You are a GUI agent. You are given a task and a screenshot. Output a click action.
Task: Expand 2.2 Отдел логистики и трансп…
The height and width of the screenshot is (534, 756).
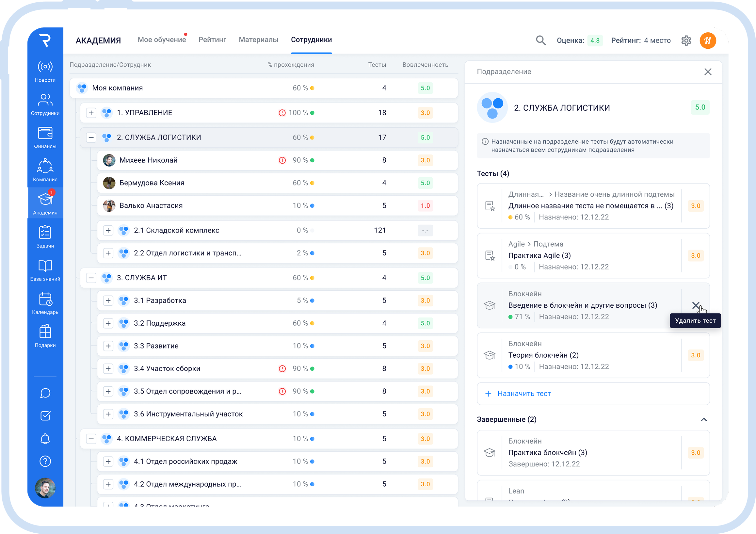pyautogui.click(x=108, y=253)
